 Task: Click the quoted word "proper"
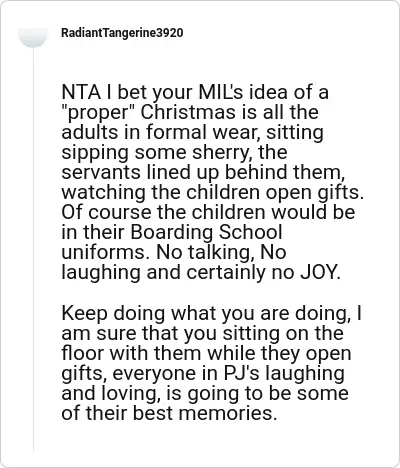pos(98,113)
